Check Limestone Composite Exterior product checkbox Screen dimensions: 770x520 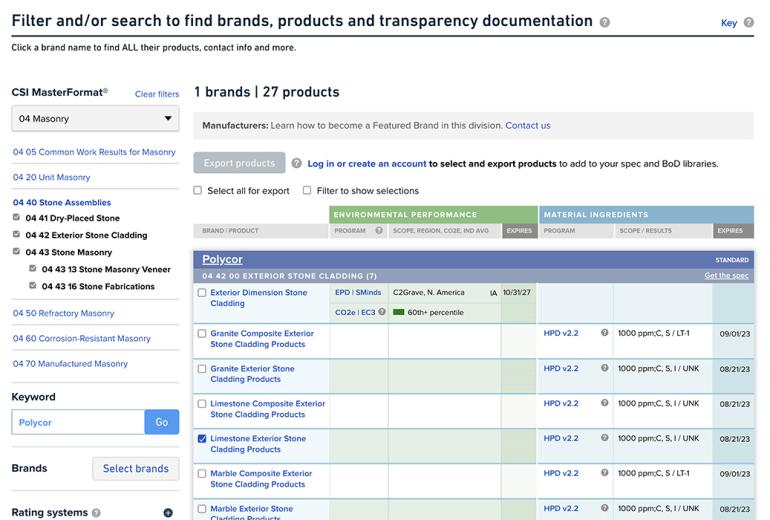tap(202, 404)
